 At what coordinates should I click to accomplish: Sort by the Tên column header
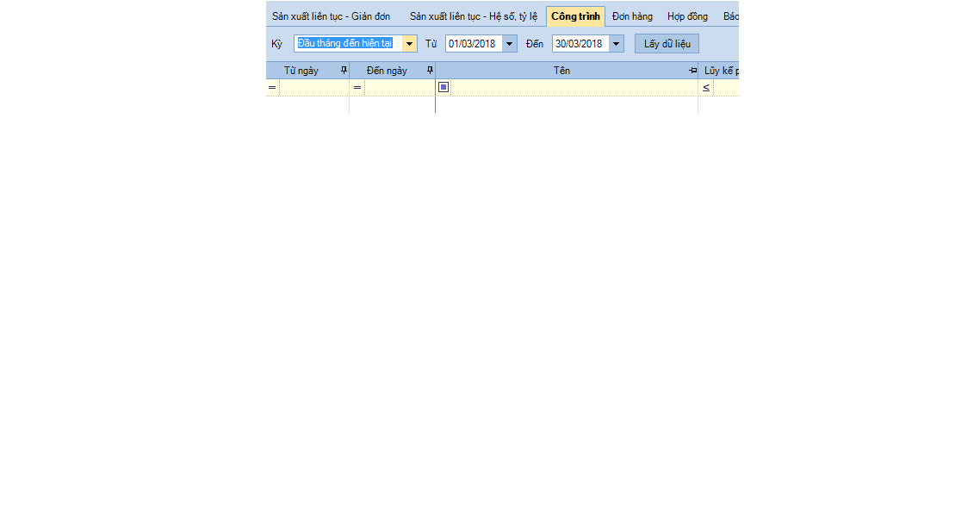(x=561, y=71)
